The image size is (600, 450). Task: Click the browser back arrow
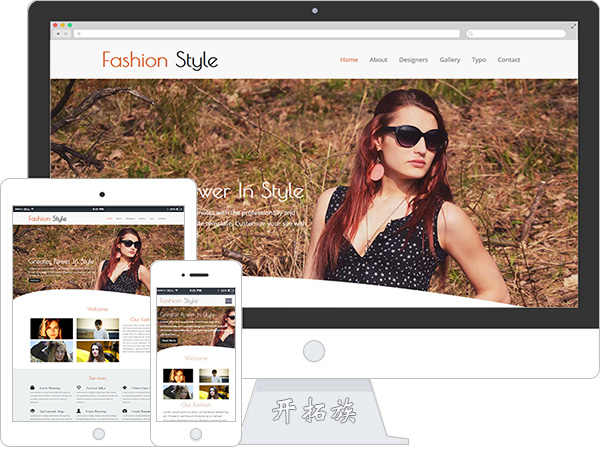pyautogui.click(x=58, y=34)
